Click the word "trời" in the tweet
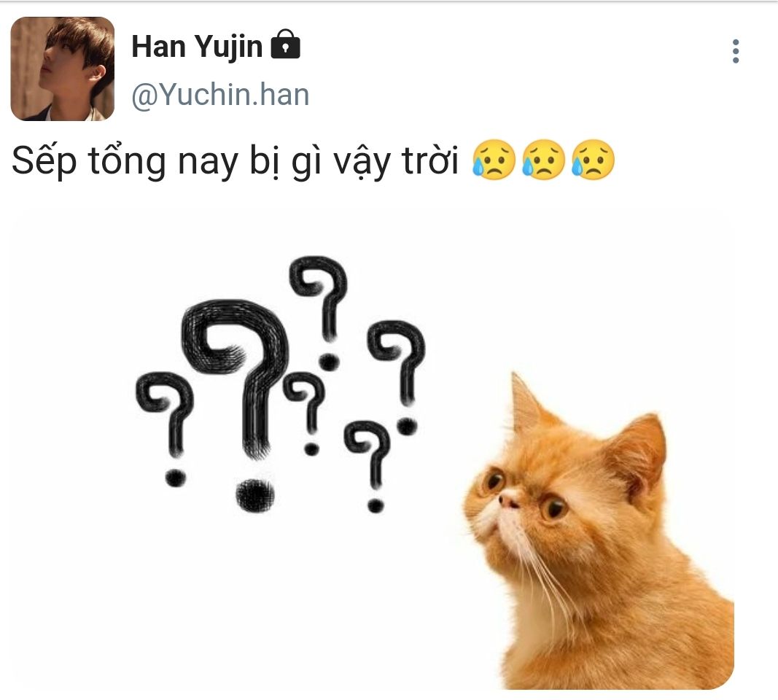The width and height of the screenshot is (778, 700). tap(430, 160)
